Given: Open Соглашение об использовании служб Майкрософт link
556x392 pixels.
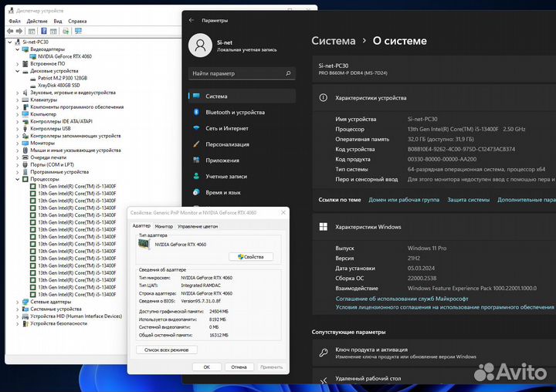Looking at the screenshot, I should click(402, 299).
